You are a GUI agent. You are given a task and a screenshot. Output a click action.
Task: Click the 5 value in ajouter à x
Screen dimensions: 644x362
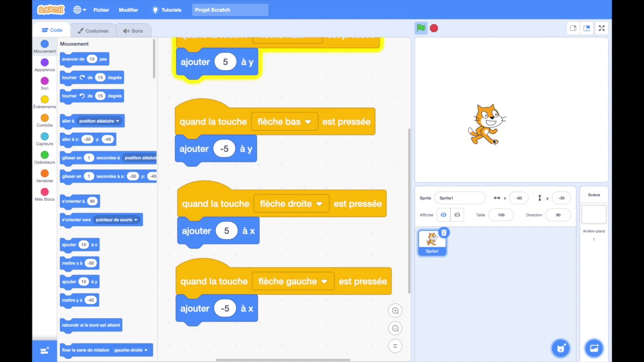coord(226,231)
